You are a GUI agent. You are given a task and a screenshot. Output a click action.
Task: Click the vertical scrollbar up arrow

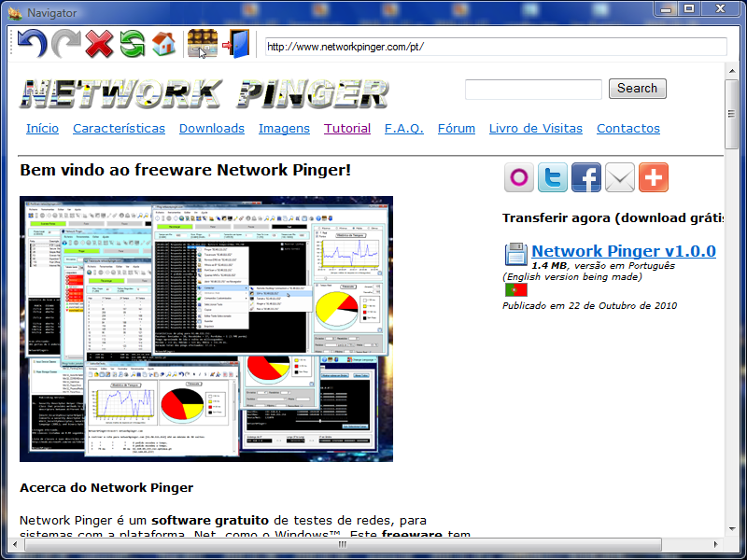coord(732,71)
